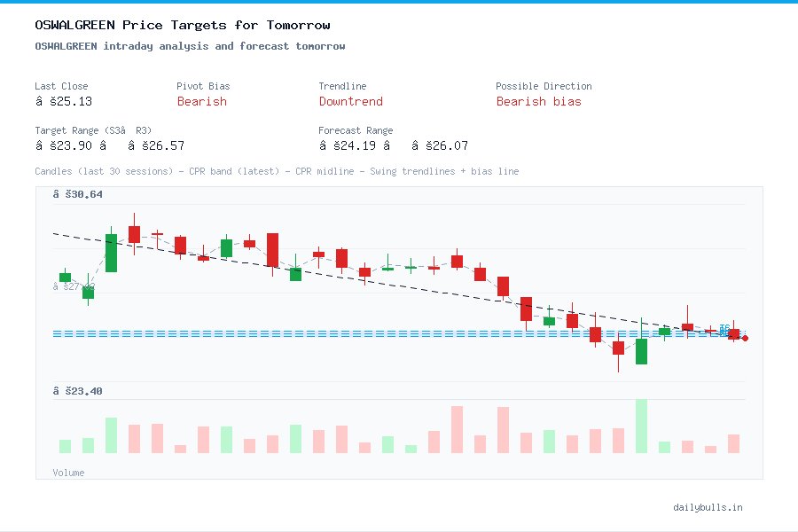Click the Bearish bias direction value
This screenshot has width=798, height=532.
pos(538,101)
